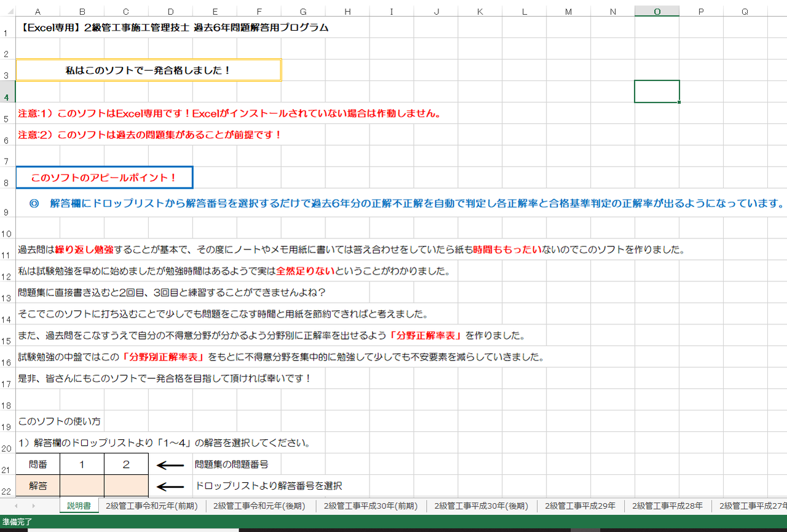This screenshot has width=787, height=532.
Task: Click the line starting 試験勉強の中盤ではこの
Action: pos(280,357)
